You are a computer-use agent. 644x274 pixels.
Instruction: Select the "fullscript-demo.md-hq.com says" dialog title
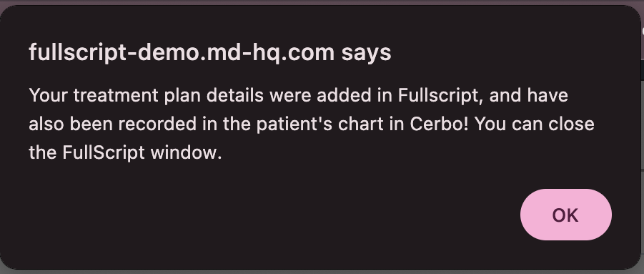coord(210,52)
